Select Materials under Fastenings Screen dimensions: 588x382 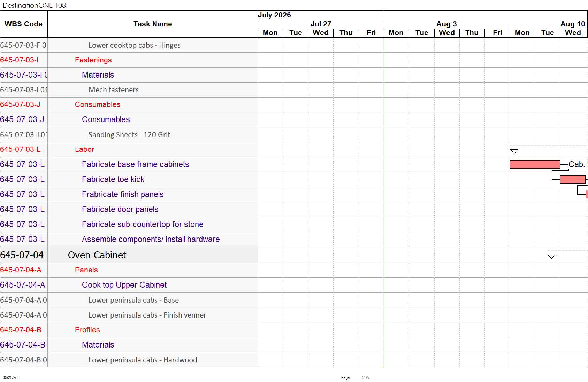tap(98, 75)
